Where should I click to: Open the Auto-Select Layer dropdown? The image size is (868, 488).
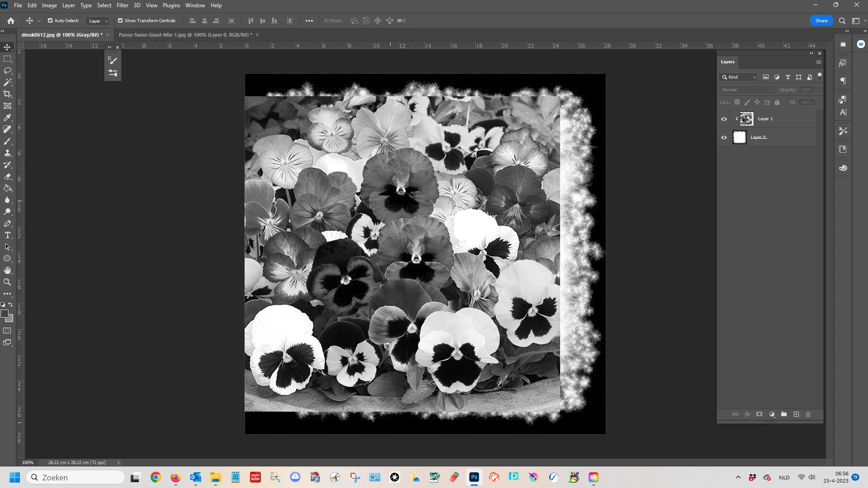point(98,21)
